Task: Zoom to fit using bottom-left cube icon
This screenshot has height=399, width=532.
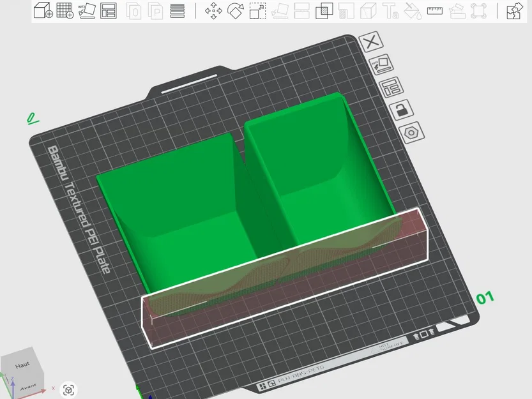Action: pyautogui.click(x=68, y=389)
